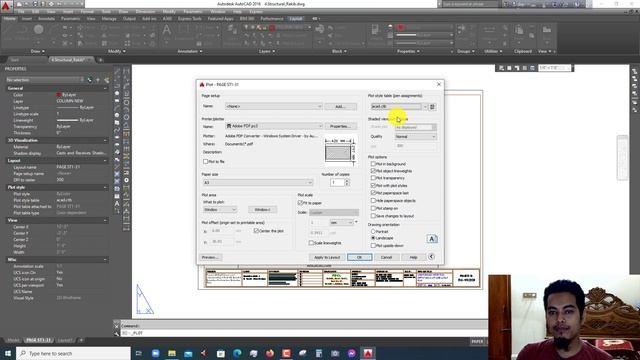Open the Printer/plotter Name dropdown

click(x=274, y=126)
